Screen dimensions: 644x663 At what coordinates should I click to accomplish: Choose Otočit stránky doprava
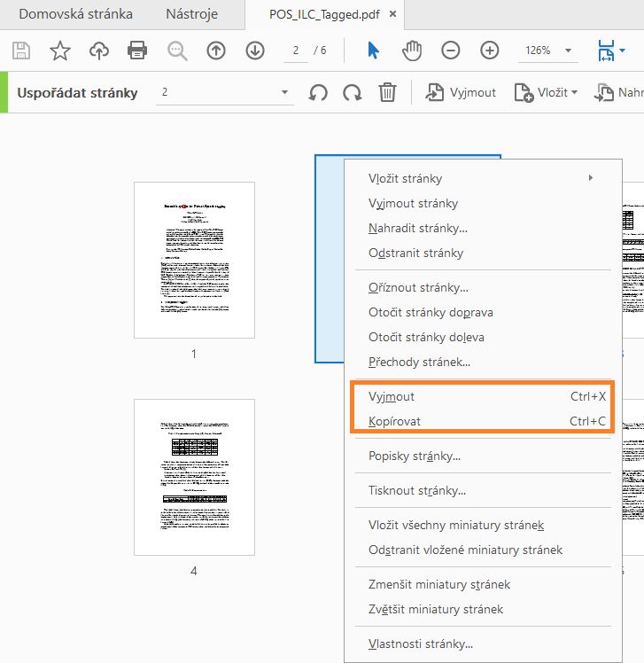(x=483, y=313)
